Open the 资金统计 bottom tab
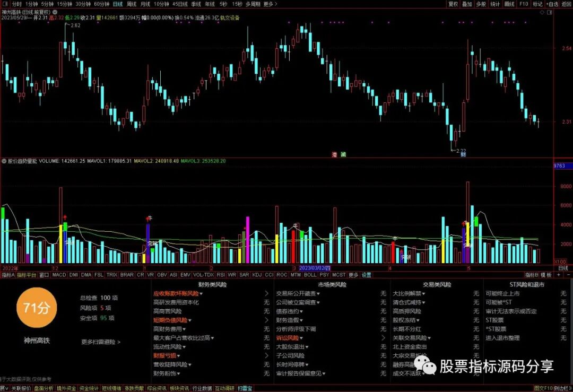This screenshot has height=392, width=573. tap(89, 388)
